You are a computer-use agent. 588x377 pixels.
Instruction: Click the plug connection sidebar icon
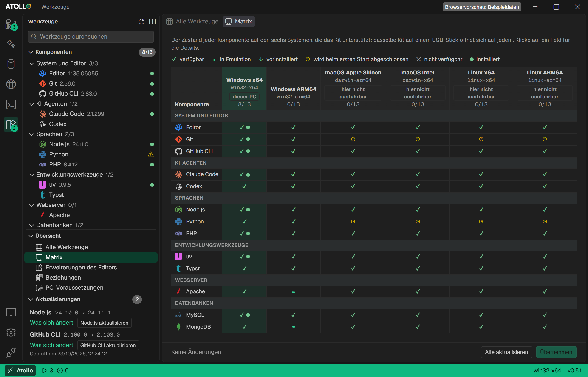pyautogui.click(x=11, y=353)
